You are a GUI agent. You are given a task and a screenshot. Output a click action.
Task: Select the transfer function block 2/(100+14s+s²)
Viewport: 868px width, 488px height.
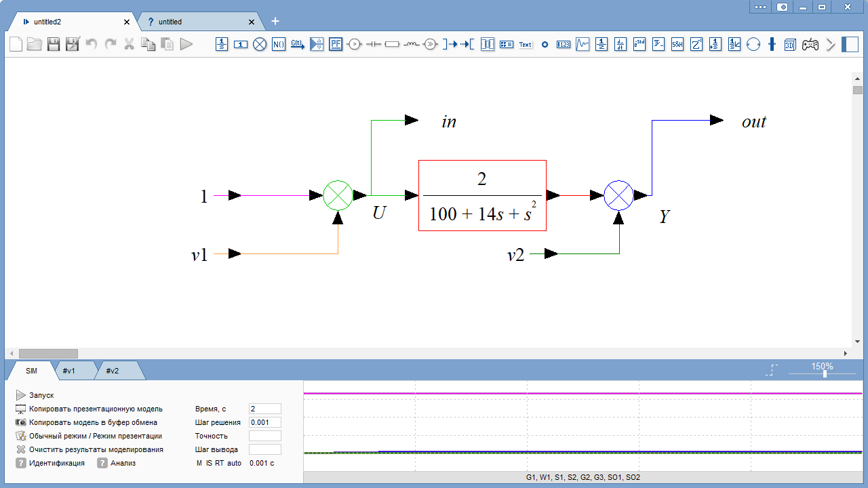coord(482,196)
